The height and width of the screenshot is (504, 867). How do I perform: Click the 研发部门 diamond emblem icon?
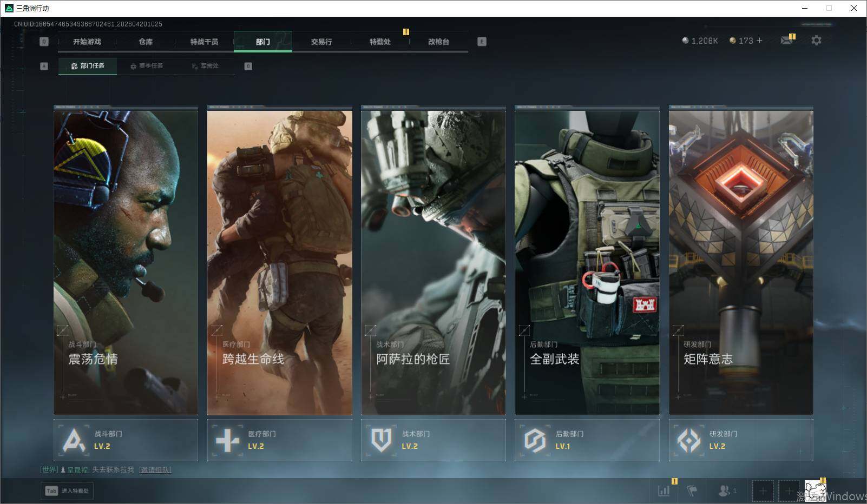689,440
